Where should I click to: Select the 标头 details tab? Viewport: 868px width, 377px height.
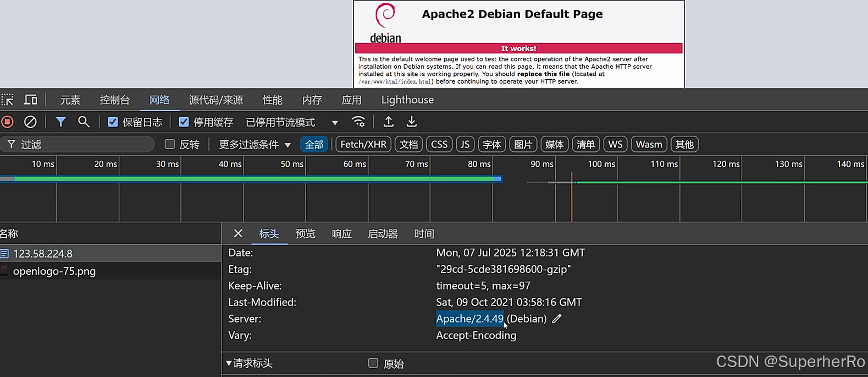pos(269,234)
